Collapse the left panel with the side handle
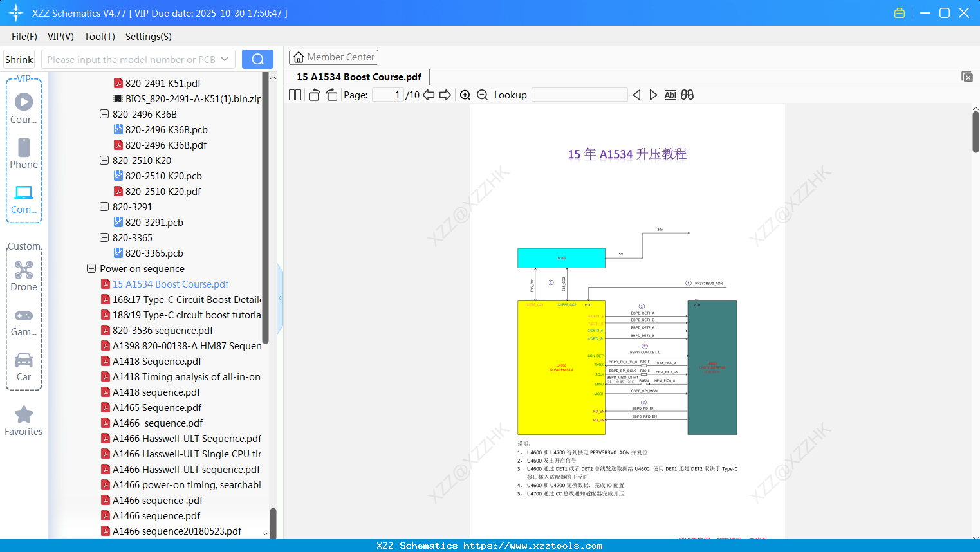Viewport: 980px width, 552px height. click(x=280, y=298)
